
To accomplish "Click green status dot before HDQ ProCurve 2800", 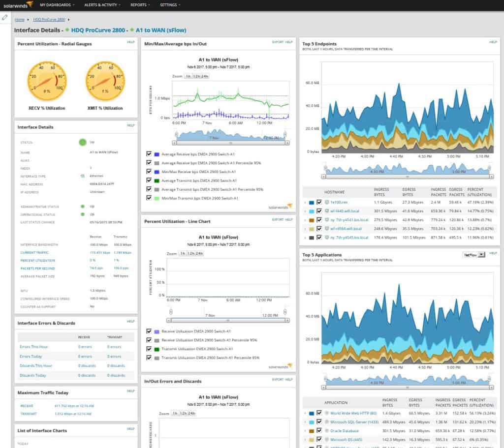I will 67,30.
